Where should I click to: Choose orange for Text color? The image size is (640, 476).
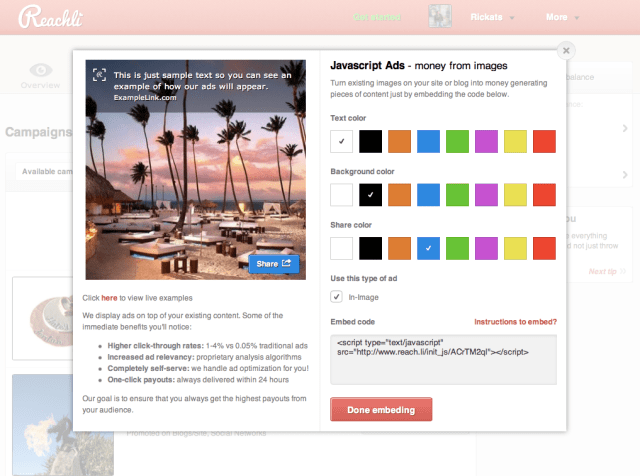(400, 141)
